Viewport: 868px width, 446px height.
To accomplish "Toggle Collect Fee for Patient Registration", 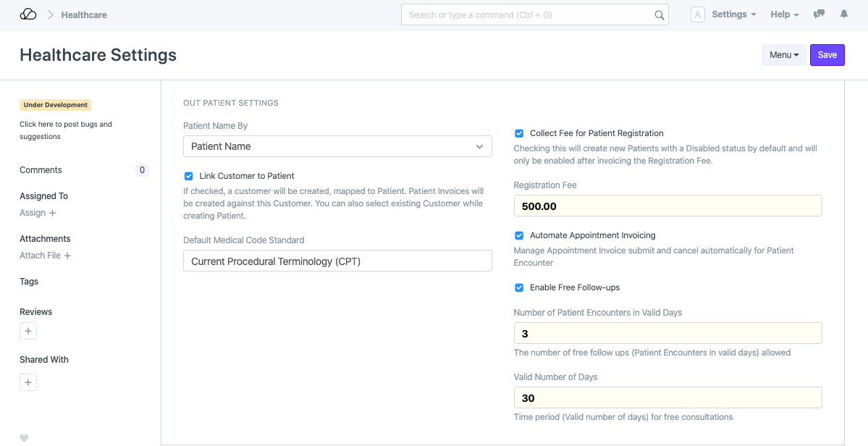I will click(519, 133).
